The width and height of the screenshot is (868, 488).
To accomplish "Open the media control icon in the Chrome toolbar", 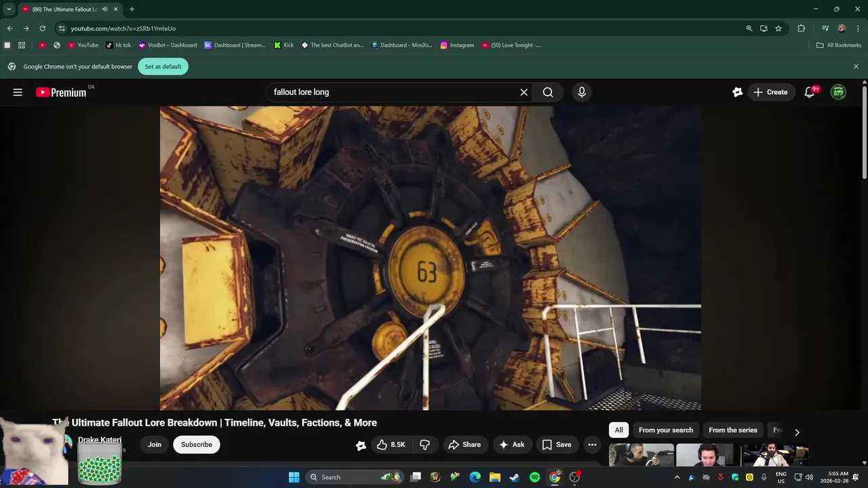I will tap(825, 28).
